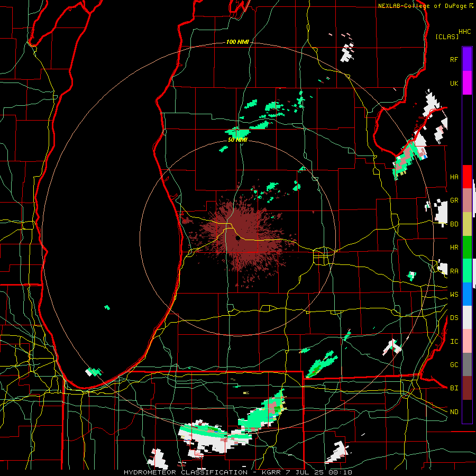Click the '[CLAS]' units label
This screenshot has width=476, height=476.
(x=447, y=36)
